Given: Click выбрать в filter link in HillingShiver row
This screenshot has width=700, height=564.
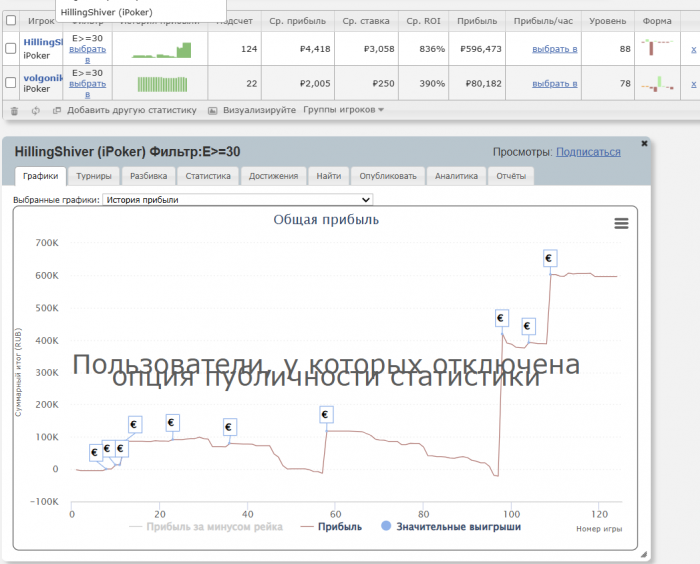Looking at the screenshot, I should [x=88, y=54].
